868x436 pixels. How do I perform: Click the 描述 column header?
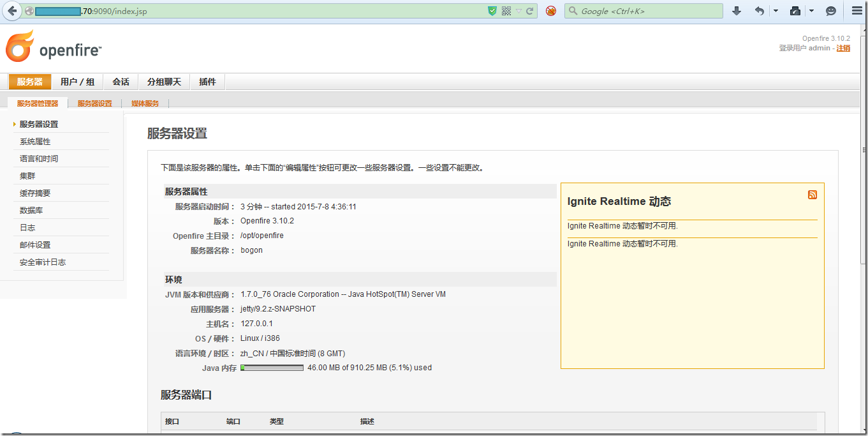[367, 421]
